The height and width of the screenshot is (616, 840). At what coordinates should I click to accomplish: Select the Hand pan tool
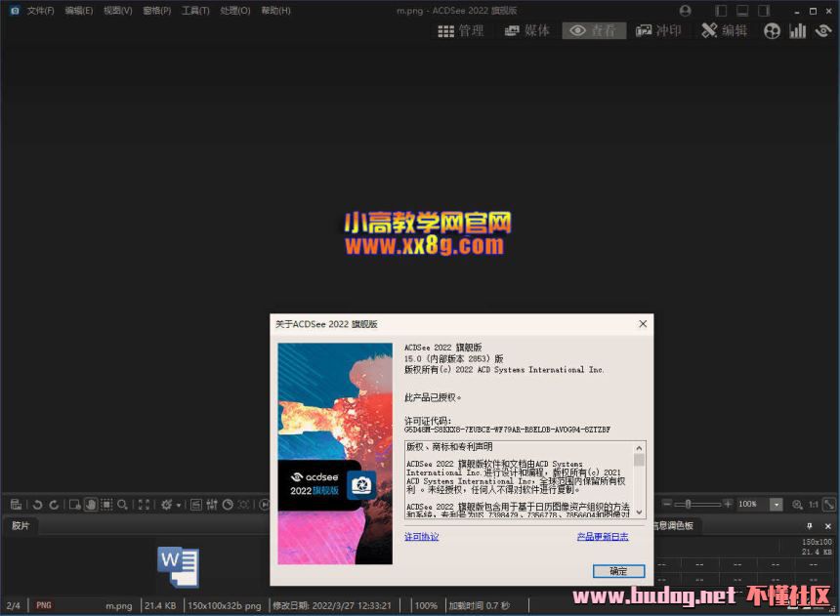pos(91,504)
